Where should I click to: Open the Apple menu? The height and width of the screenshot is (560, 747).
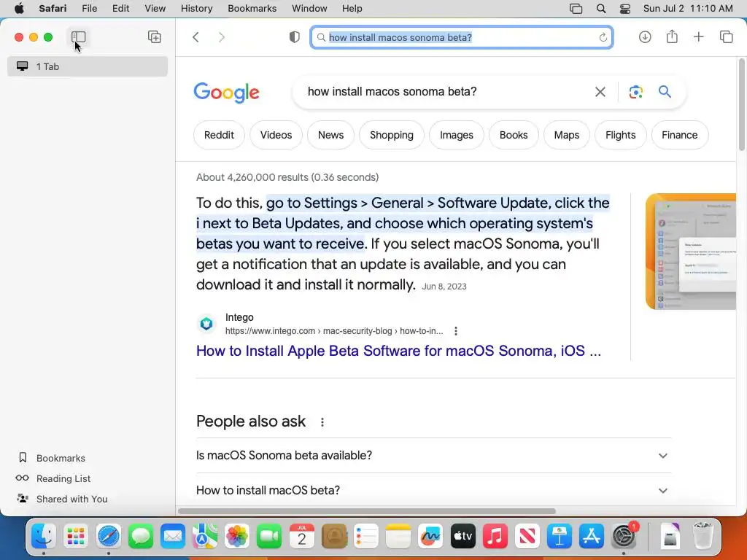pos(18,9)
